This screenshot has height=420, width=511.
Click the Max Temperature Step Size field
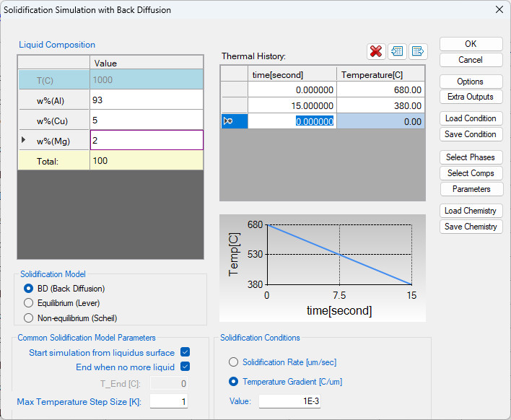click(169, 401)
